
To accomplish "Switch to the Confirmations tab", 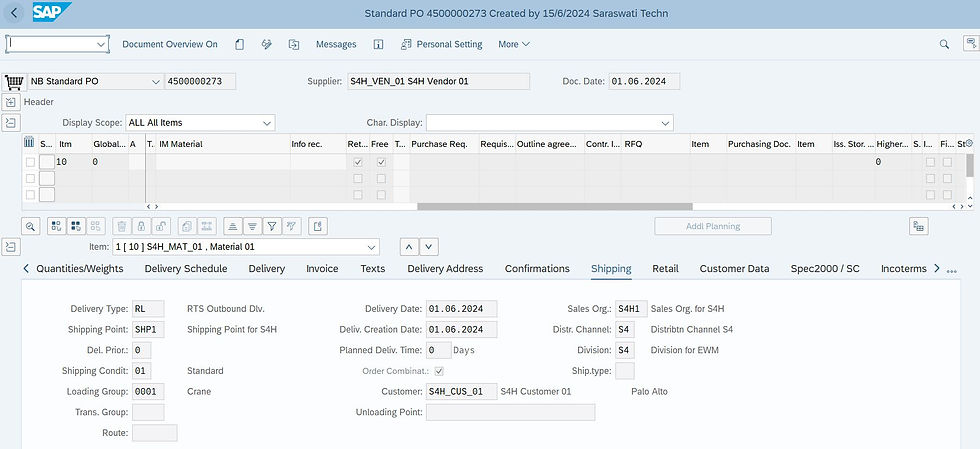I will [x=538, y=269].
